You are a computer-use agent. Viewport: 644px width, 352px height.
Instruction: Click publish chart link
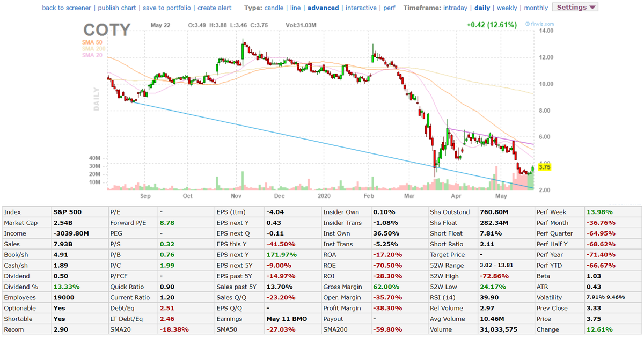[x=117, y=8]
